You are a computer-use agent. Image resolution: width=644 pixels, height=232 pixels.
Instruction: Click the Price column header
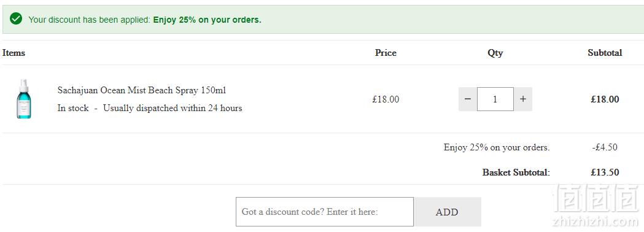point(386,53)
